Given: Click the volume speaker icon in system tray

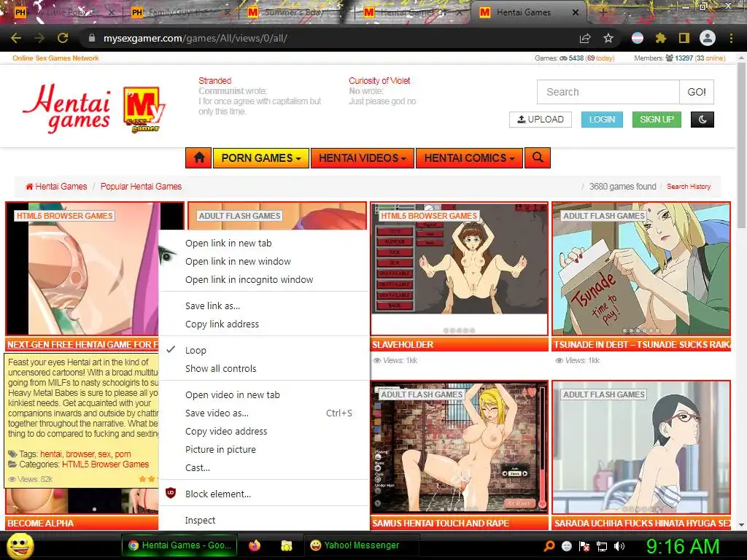Looking at the screenshot, I should 619,546.
